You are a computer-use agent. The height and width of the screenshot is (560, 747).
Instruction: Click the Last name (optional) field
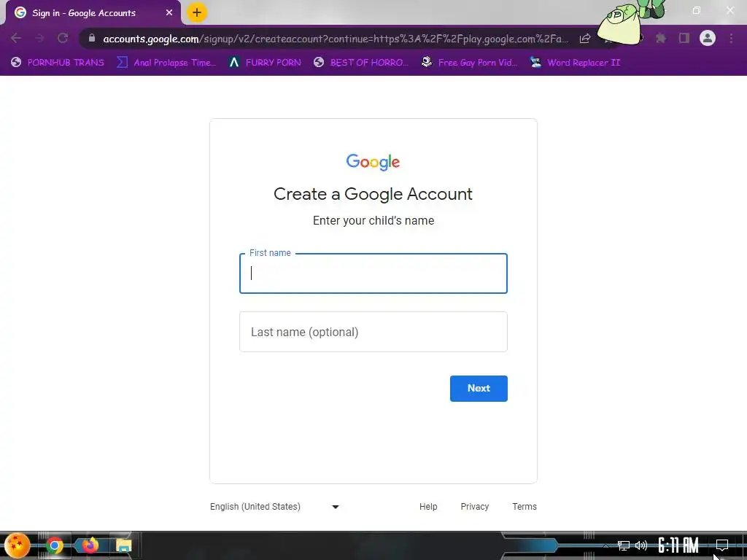(x=373, y=332)
